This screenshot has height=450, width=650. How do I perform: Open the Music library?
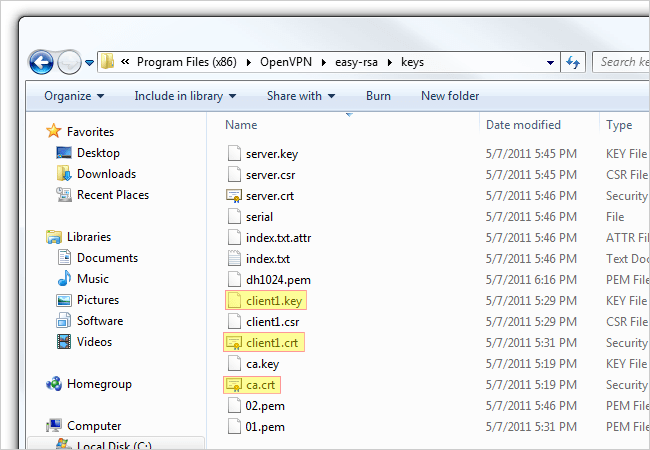(93, 279)
